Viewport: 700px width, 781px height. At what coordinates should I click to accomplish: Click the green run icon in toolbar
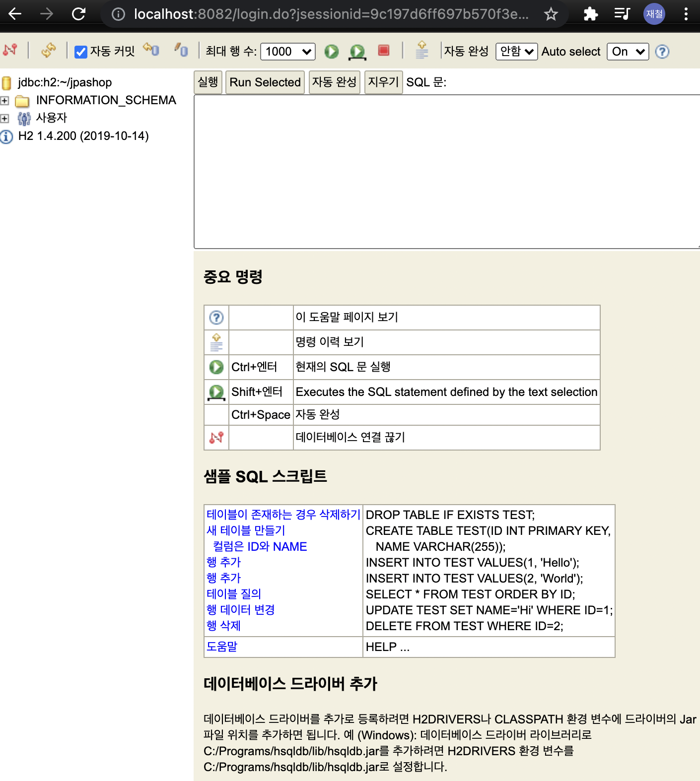pyautogui.click(x=331, y=51)
